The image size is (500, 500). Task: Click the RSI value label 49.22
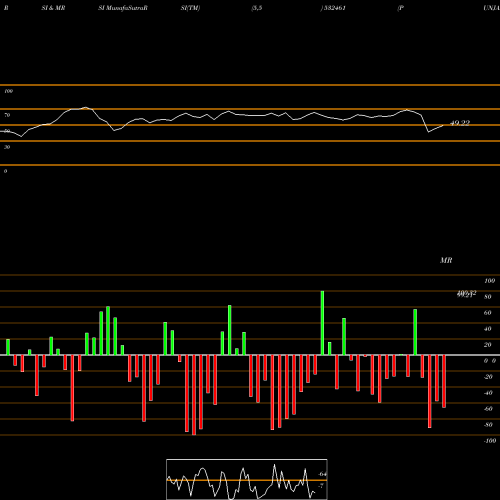460,123
